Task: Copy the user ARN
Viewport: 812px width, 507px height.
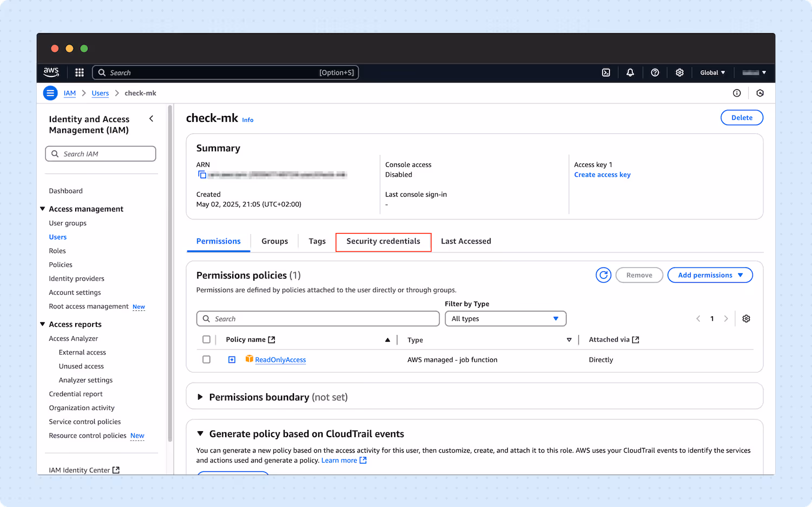Action: point(202,174)
